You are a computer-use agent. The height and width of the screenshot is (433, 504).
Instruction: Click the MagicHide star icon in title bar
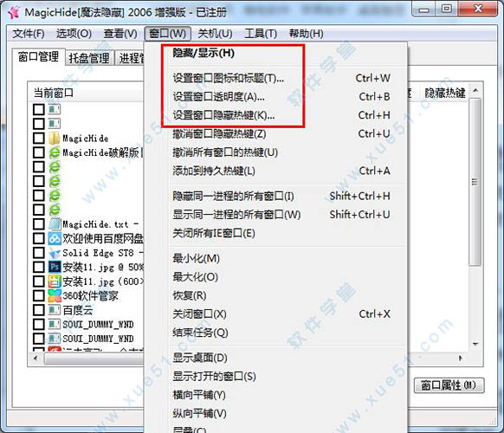click(14, 12)
